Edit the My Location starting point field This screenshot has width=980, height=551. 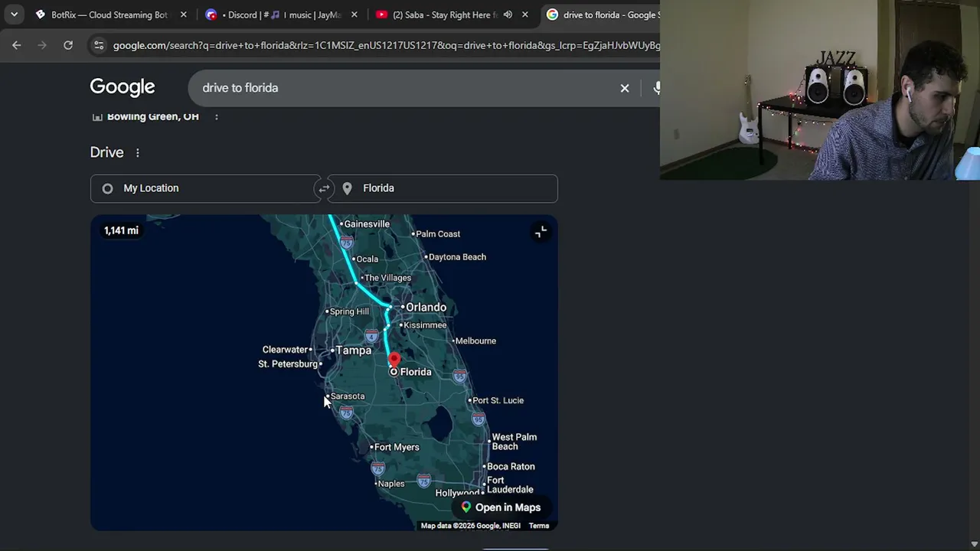point(205,188)
